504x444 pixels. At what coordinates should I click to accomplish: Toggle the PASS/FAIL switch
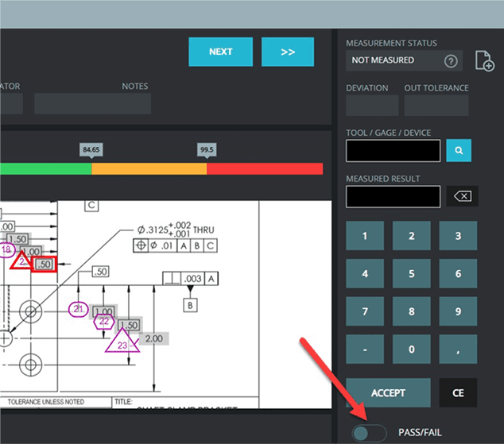(x=369, y=434)
